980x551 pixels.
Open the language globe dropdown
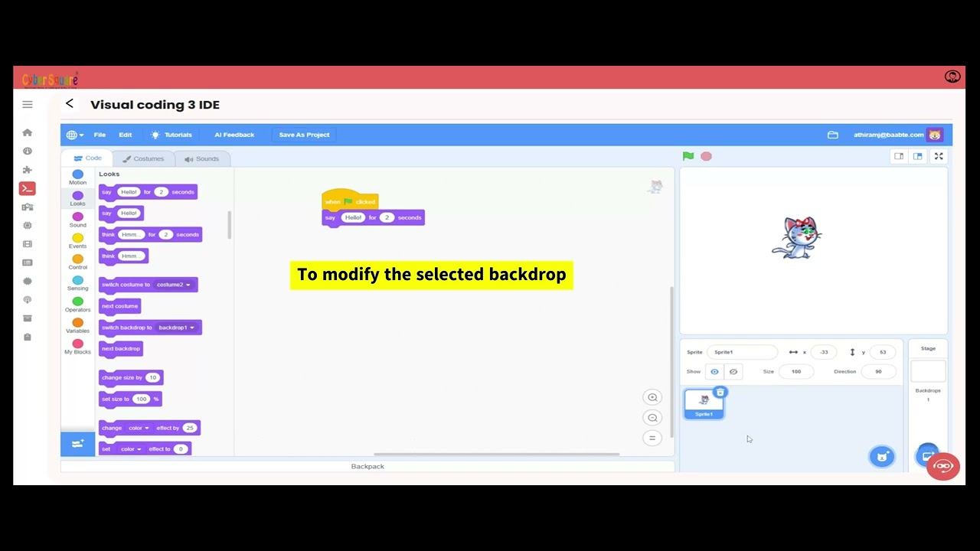(74, 135)
